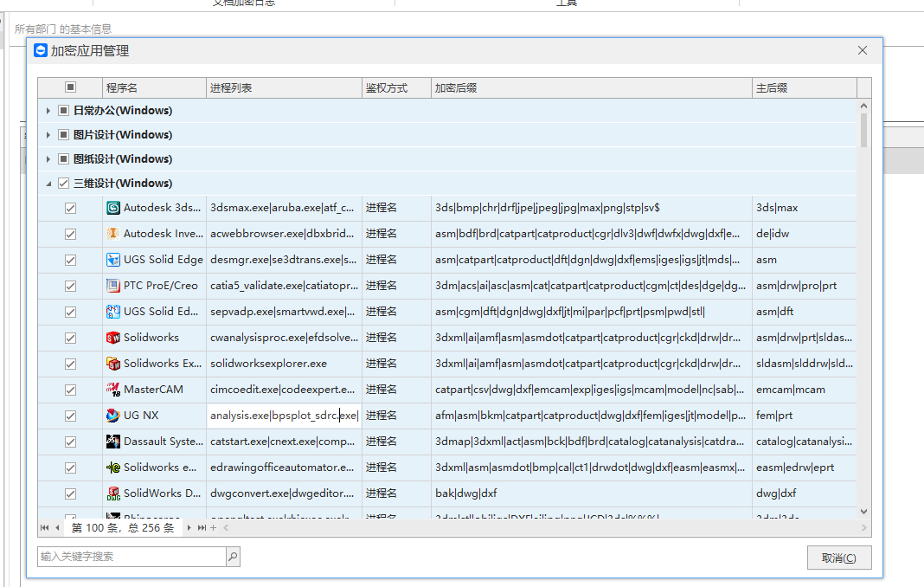Click the 加密后缀 column header

(592, 88)
